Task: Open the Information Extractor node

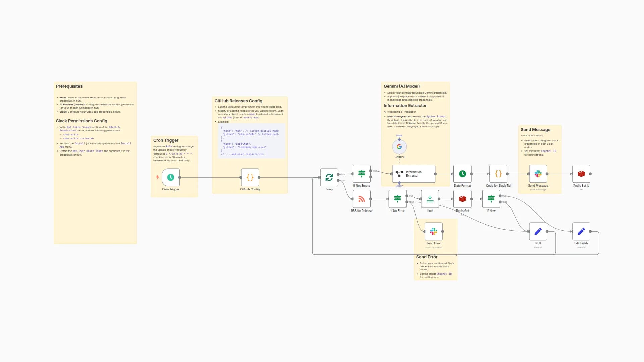Action: pyautogui.click(x=414, y=174)
